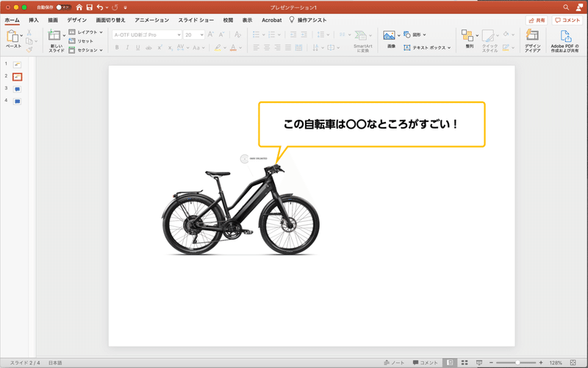Open the customize quick access toolbar arrow
The width and height of the screenshot is (588, 368).
point(125,7)
